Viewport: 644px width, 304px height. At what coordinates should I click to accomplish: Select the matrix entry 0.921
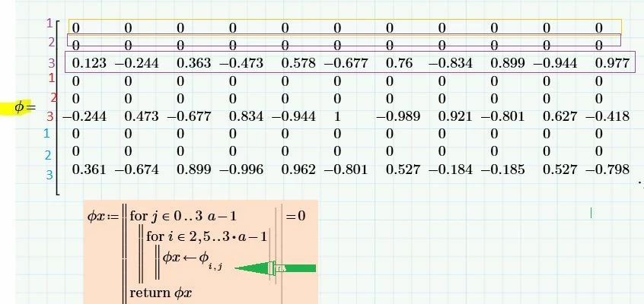455,116
